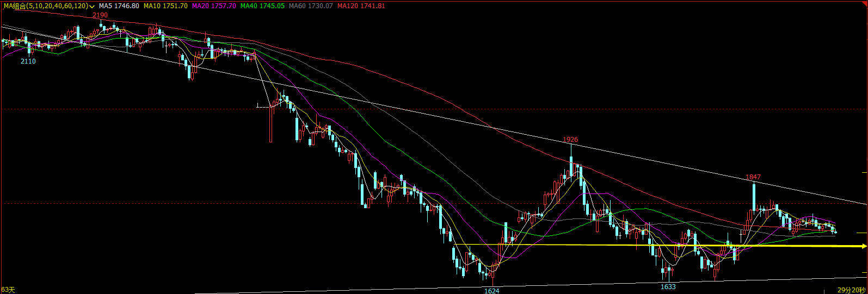Click the long-wick candle near the upper dashed line
This screenshot has height=294, width=868.
(x=270, y=124)
